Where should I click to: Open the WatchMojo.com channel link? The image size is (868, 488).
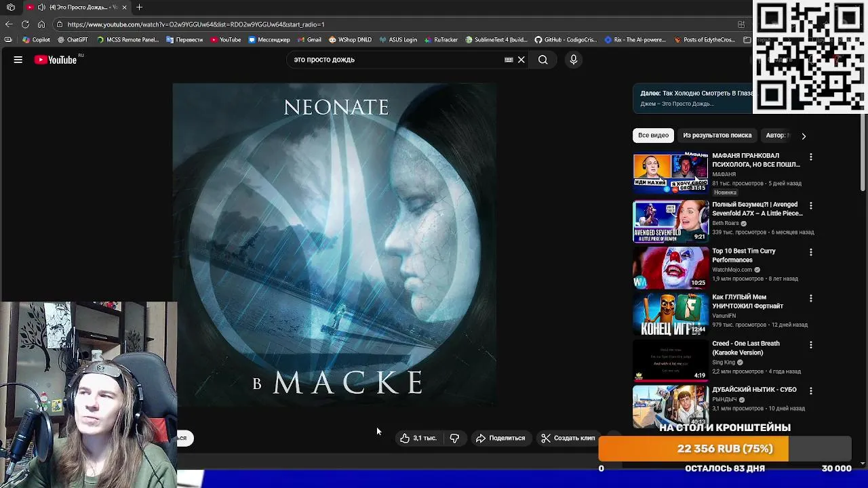[732, 270]
